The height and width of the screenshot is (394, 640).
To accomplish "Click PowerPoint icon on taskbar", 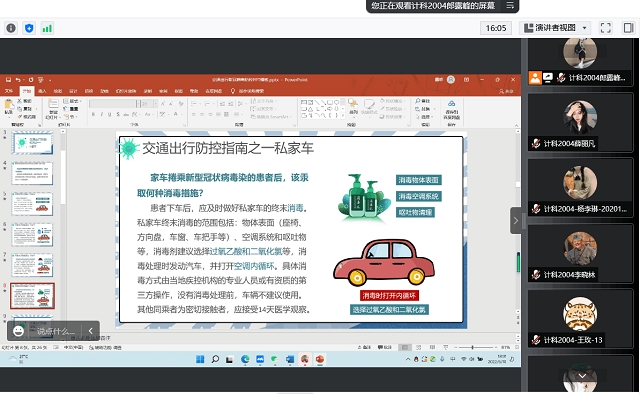I will 320,359.
